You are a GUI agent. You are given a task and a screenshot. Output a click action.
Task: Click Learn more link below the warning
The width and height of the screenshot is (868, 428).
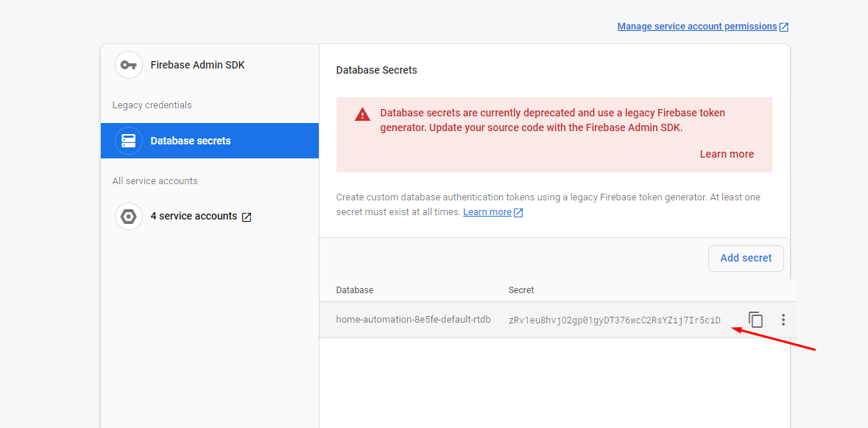tap(487, 212)
